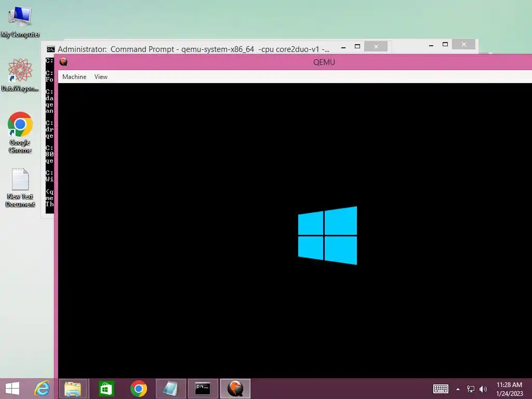Open File Explorer from the taskbar
The height and width of the screenshot is (399, 532).
coord(73,389)
